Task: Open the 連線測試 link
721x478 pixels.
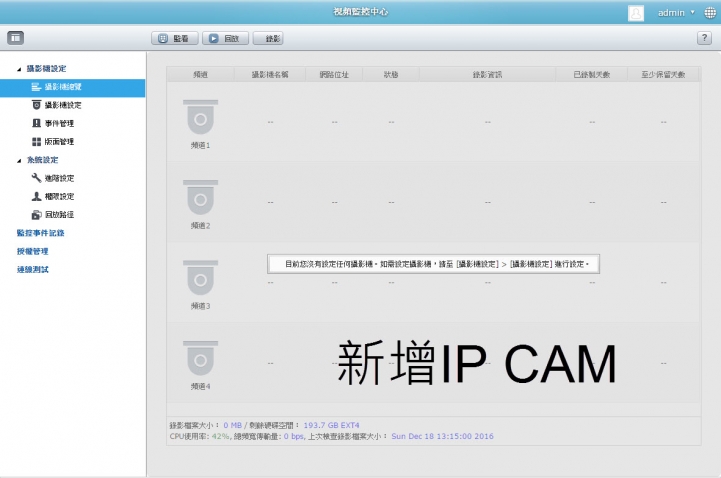Action: pos(33,269)
